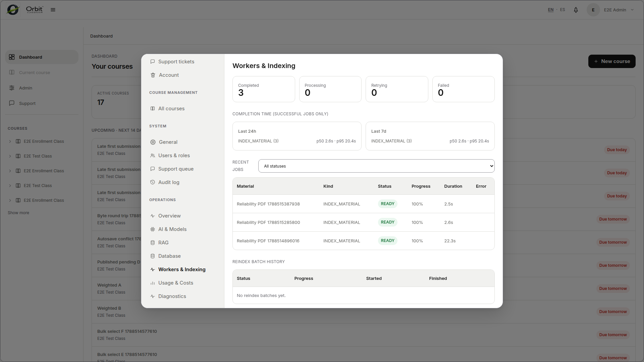Open the All statuses filter dropdown
The height and width of the screenshot is (362, 644).
point(376,166)
